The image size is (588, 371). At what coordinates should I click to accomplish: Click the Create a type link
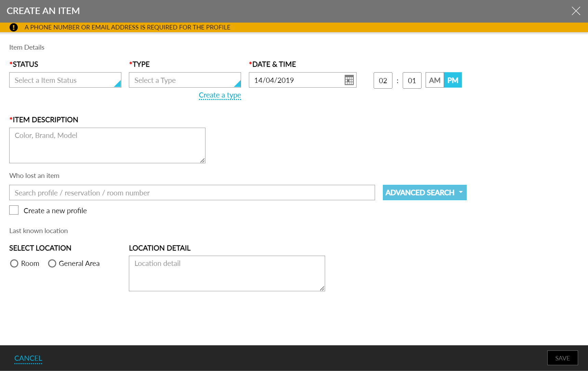[x=220, y=95]
